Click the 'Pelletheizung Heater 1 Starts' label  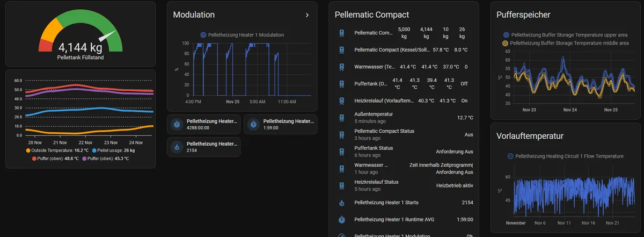pos(386,203)
